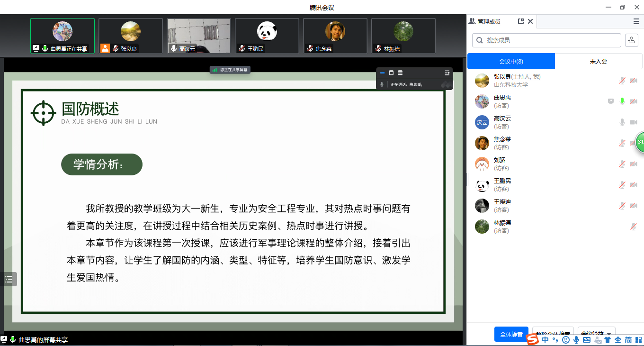Switch floating bar to stacked list view
Screen dimensions: 644x346
pyautogui.click(x=400, y=73)
